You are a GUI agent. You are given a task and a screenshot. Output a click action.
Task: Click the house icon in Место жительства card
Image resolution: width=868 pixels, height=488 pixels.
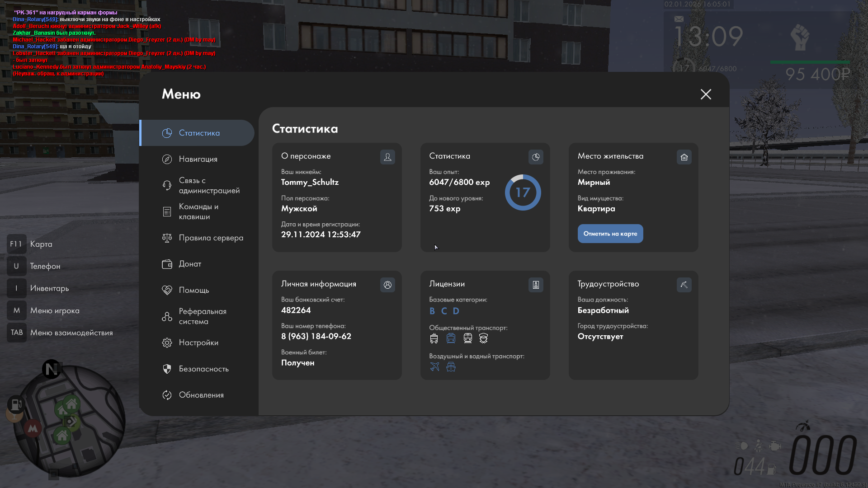[x=684, y=157]
